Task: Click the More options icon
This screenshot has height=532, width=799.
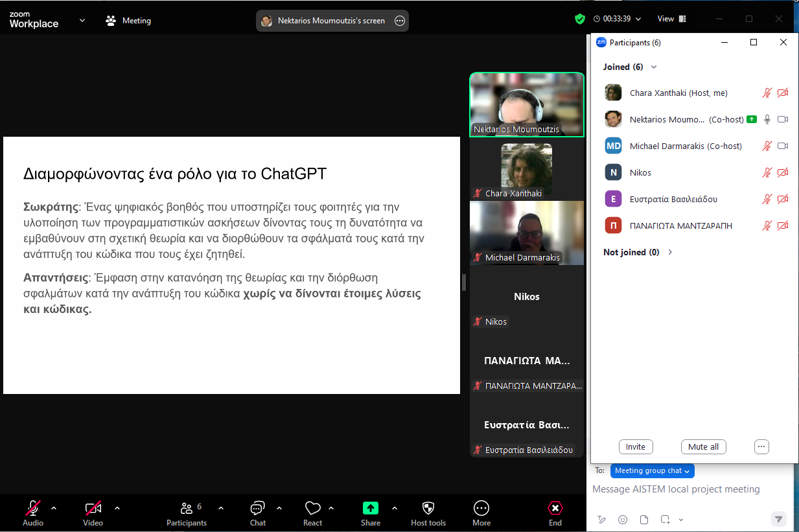Action: coord(481,508)
